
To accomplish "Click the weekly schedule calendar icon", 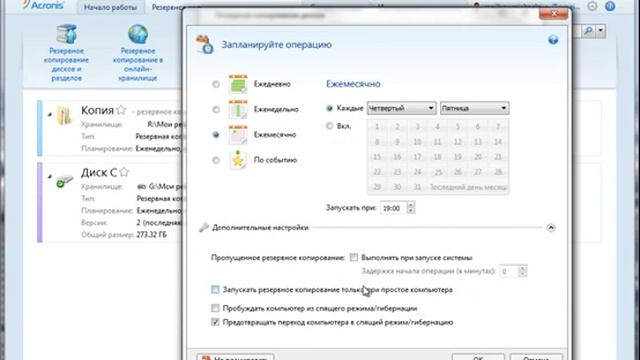I will (x=238, y=109).
